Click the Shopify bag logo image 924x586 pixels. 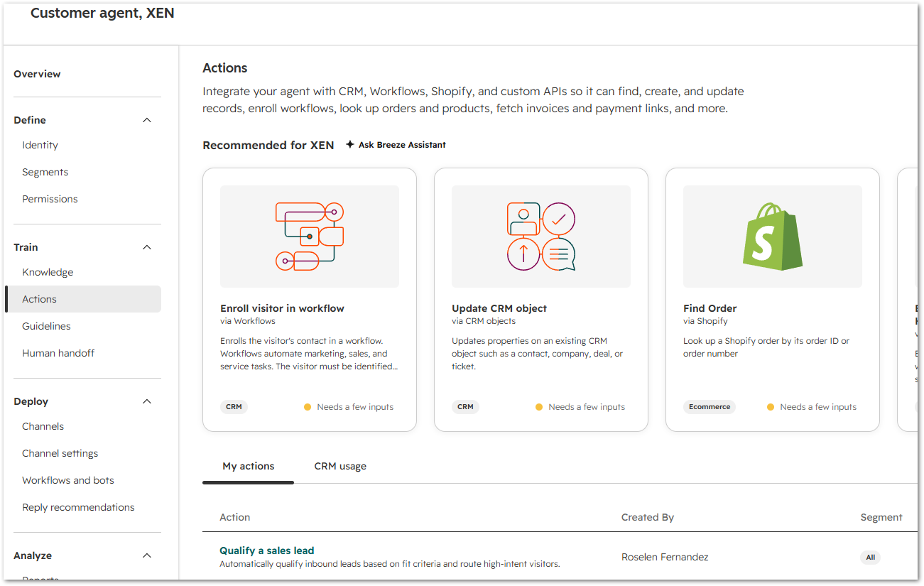(x=773, y=236)
